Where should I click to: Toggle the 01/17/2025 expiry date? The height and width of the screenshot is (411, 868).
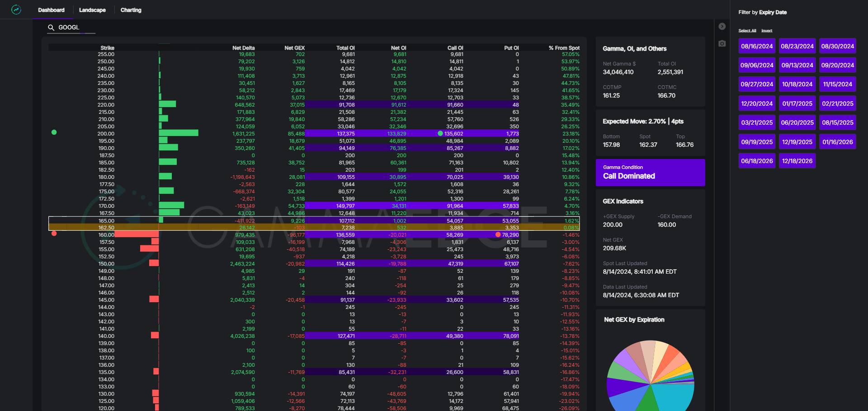[x=797, y=103]
